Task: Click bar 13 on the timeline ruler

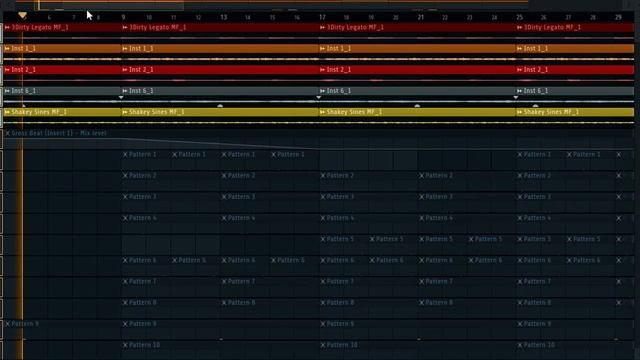Action: pos(223,17)
